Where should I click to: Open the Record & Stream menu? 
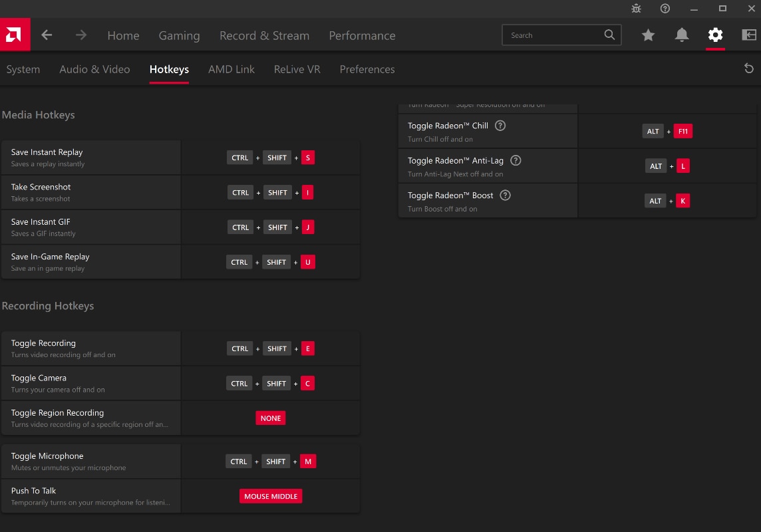[265, 35]
